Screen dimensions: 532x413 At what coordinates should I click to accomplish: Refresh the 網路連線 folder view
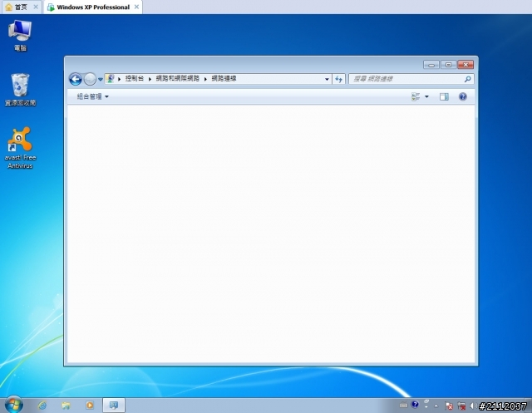coord(338,79)
